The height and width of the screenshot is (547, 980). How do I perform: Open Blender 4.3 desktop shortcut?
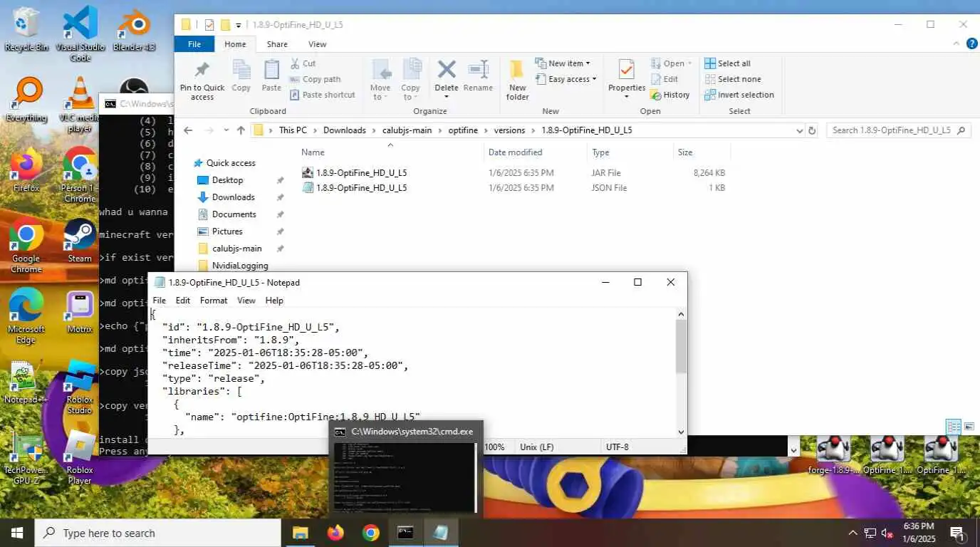click(134, 28)
